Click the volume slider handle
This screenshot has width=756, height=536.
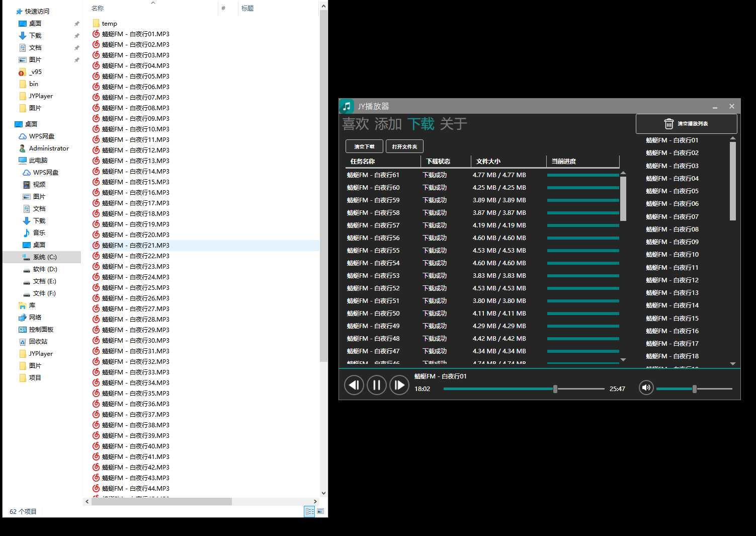click(695, 389)
